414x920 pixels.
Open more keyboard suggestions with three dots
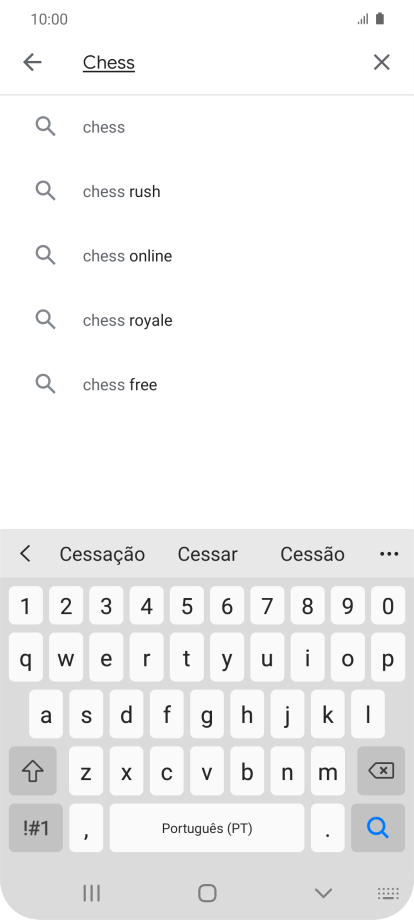[x=389, y=554]
